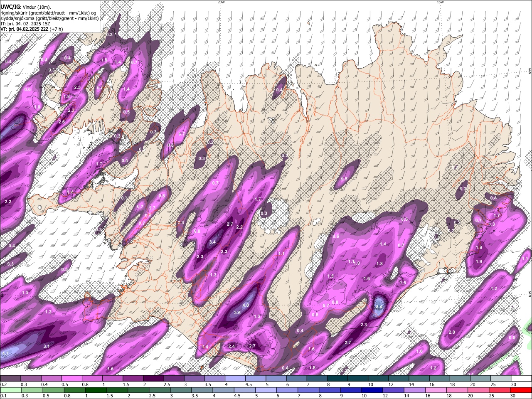532x399 pixels.
Task: Click the 0.1 label under the bottom legend row
Action: click(x=3, y=396)
